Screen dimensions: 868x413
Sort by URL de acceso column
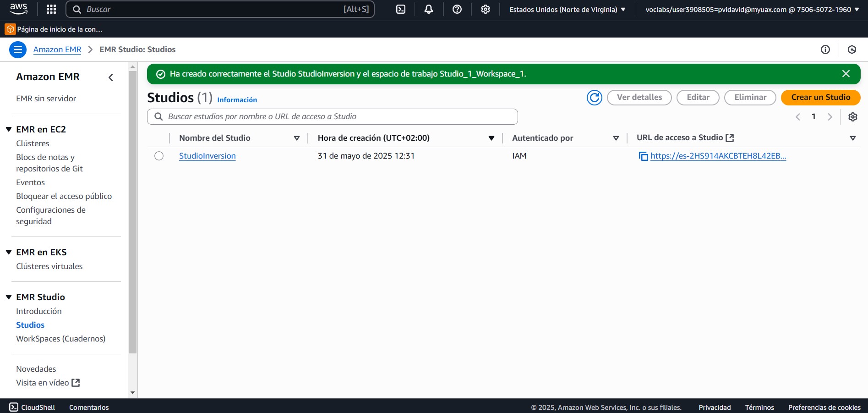pos(853,138)
